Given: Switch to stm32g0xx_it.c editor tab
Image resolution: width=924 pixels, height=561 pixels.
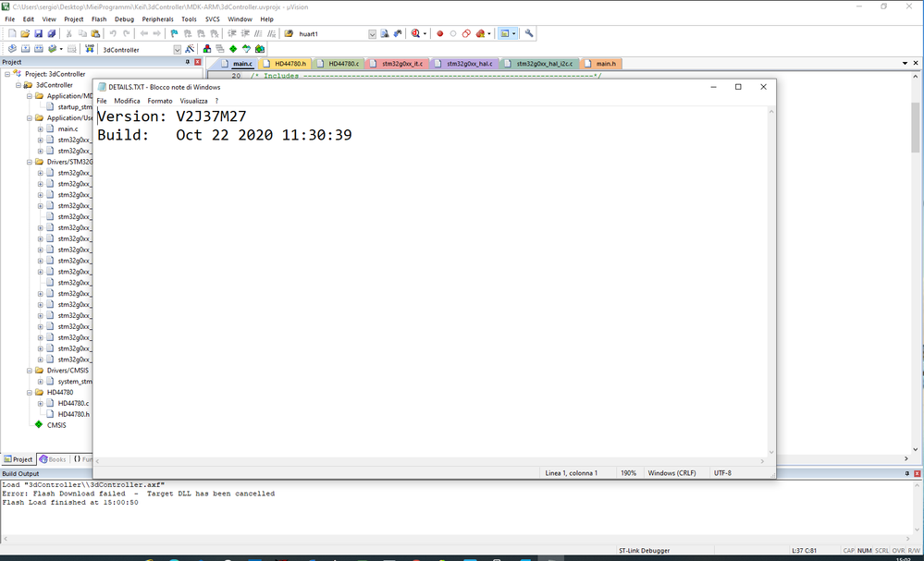Looking at the screenshot, I should (x=397, y=64).
